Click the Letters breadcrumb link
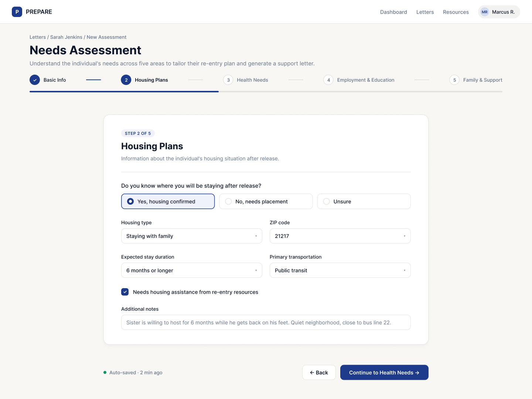The image size is (532, 399). click(x=38, y=37)
